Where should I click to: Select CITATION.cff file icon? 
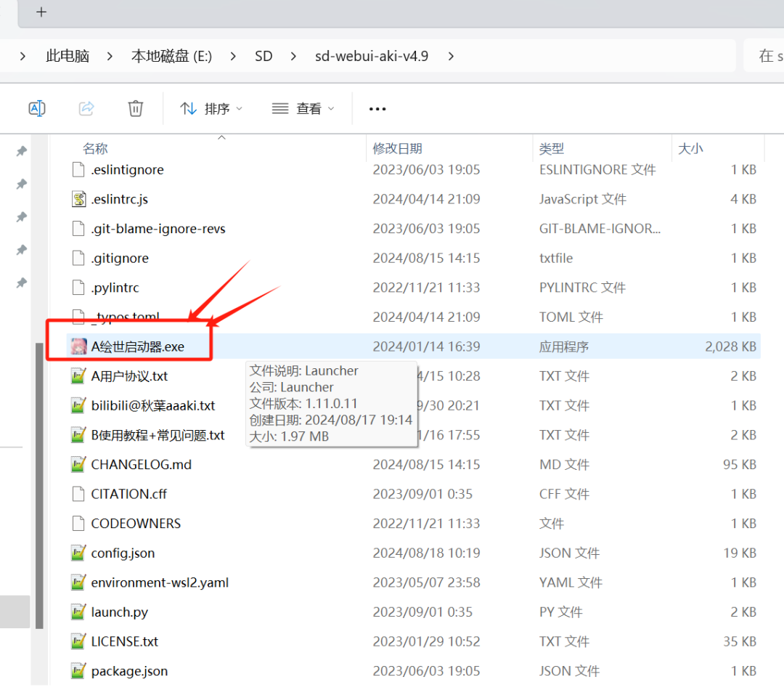pos(78,494)
